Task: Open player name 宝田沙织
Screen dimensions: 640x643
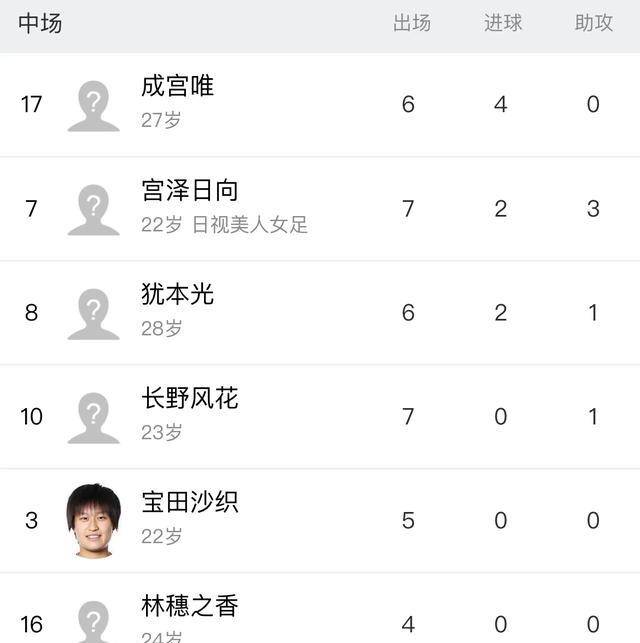Action: pos(189,502)
